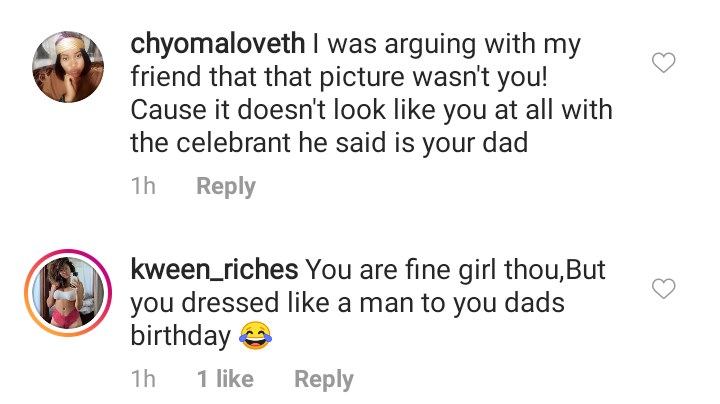Viewport: 720px width, 404px height.
Task: Open the kween_riches username link
Action: 214,270
